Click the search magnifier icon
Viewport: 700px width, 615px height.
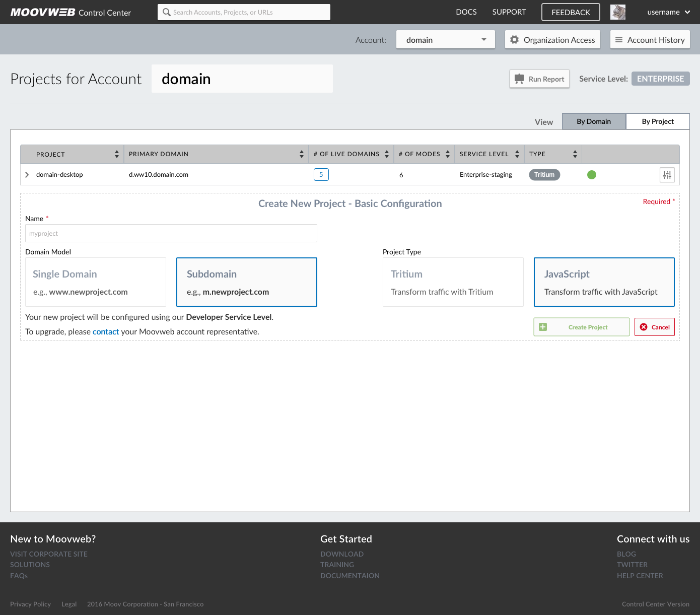coord(166,12)
